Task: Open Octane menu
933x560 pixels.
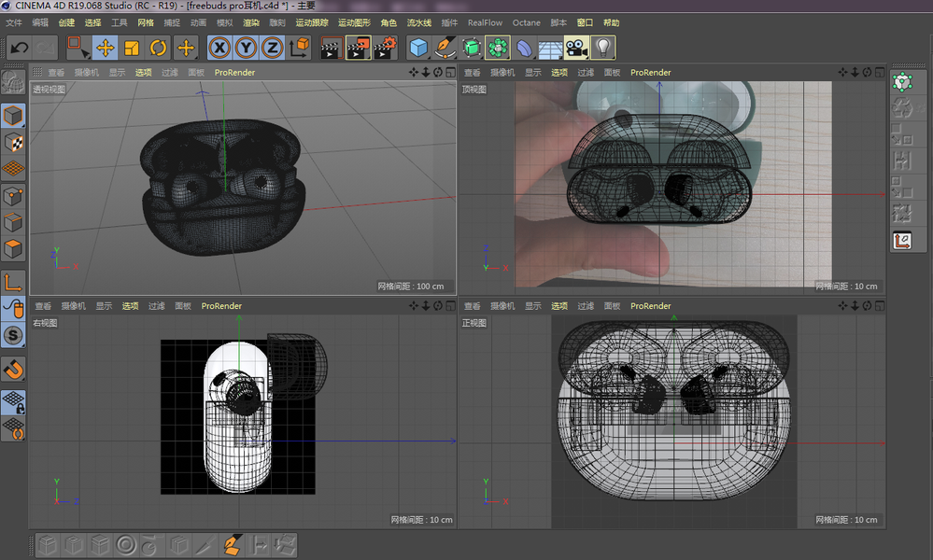Action: tap(527, 22)
